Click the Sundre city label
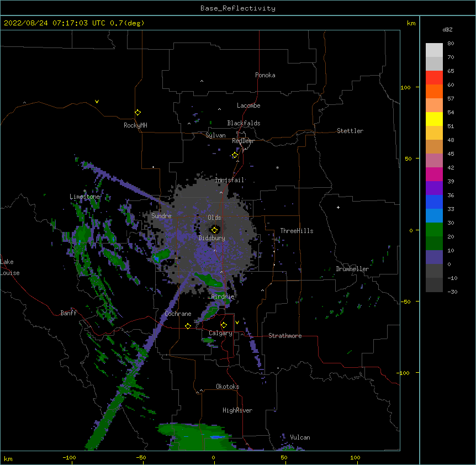Viewport: 476px width, 465px height. [x=161, y=216]
